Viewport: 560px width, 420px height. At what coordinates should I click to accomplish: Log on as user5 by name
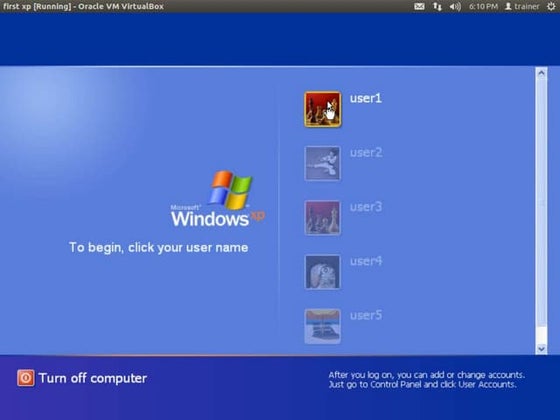tap(366, 315)
